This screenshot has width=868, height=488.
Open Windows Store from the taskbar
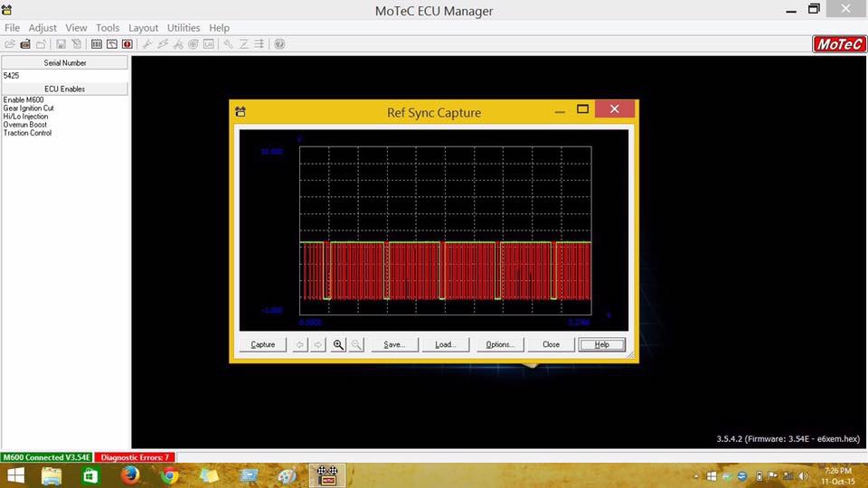[90, 476]
